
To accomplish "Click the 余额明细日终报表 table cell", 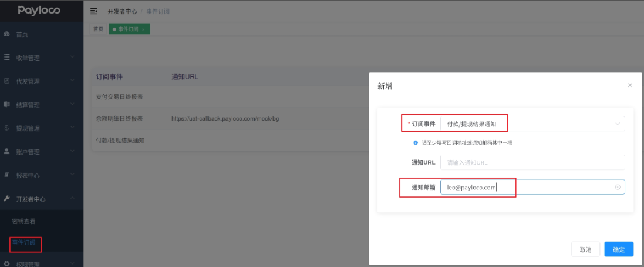I will (119, 118).
